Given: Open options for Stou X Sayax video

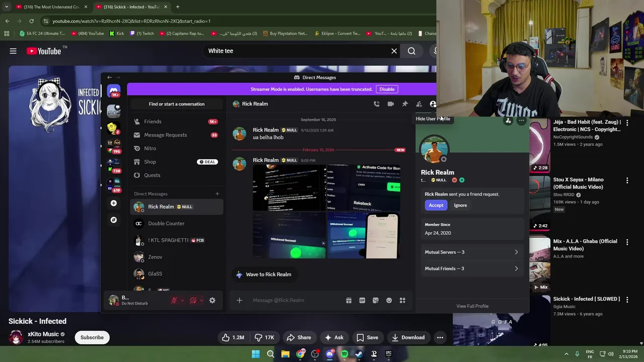Looking at the screenshot, I should click(627, 180).
